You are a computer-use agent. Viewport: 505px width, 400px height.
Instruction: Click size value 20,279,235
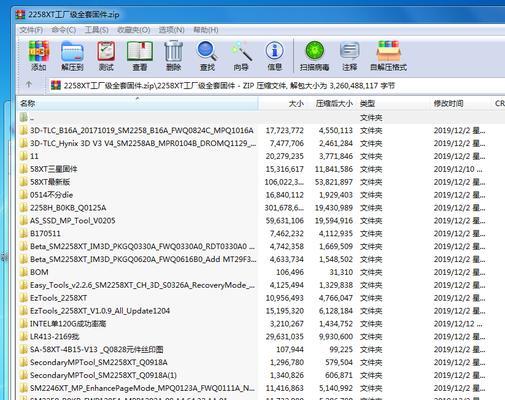(x=285, y=156)
